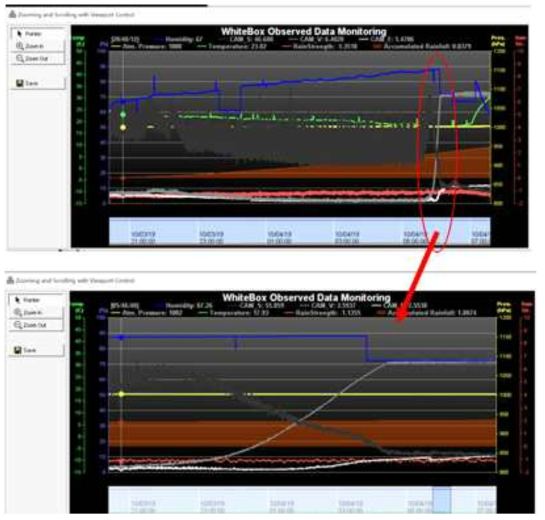Click the viewport control strip in the upper window

300,231
